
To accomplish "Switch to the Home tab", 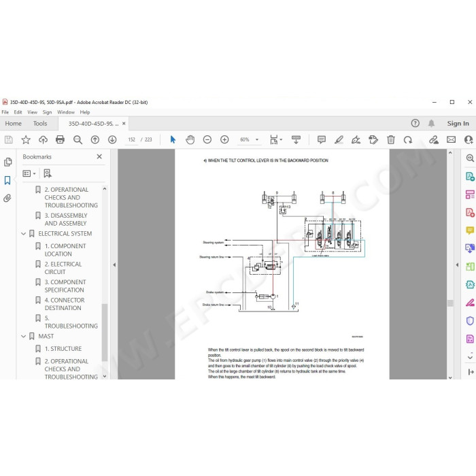I will click(x=14, y=124).
